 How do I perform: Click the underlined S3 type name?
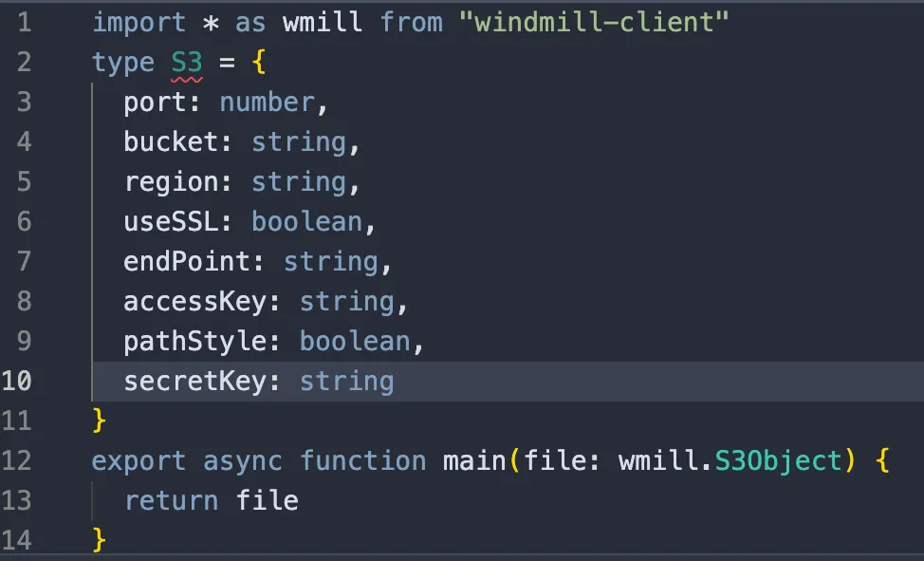point(186,62)
